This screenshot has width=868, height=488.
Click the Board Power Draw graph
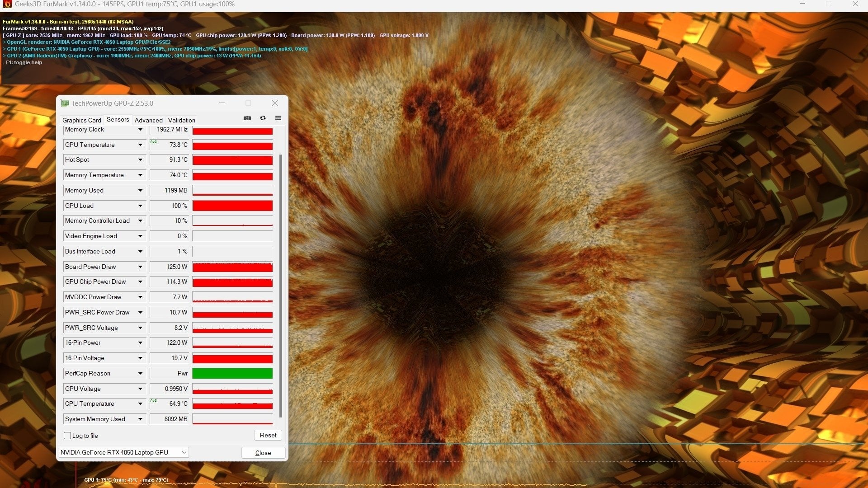[232, 267]
